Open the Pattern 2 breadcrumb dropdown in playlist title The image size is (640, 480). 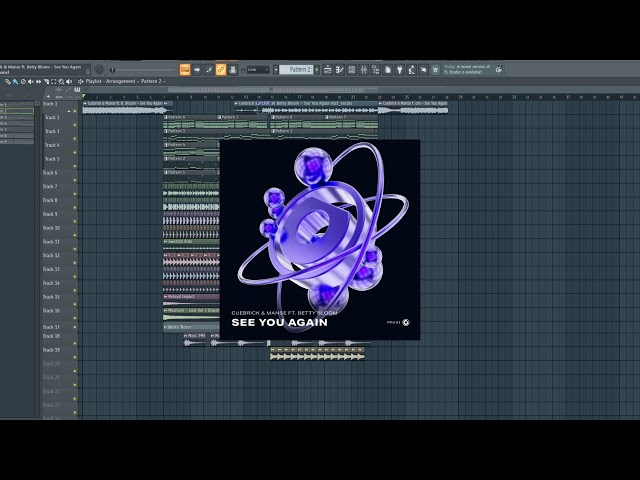tap(151, 82)
